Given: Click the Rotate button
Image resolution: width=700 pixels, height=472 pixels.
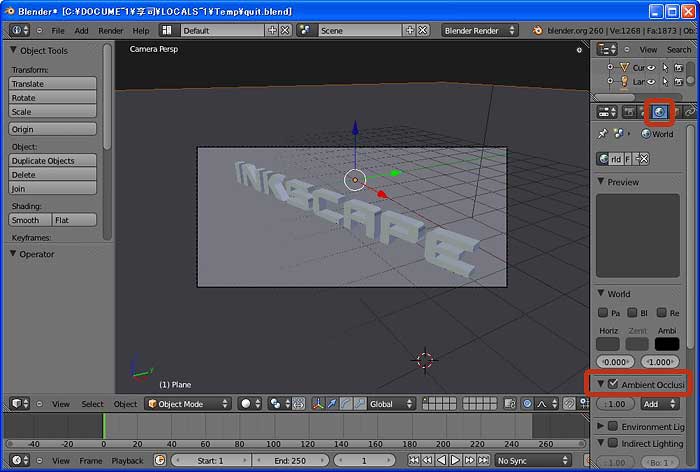Looking at the screenshot, I should point(52,98).
